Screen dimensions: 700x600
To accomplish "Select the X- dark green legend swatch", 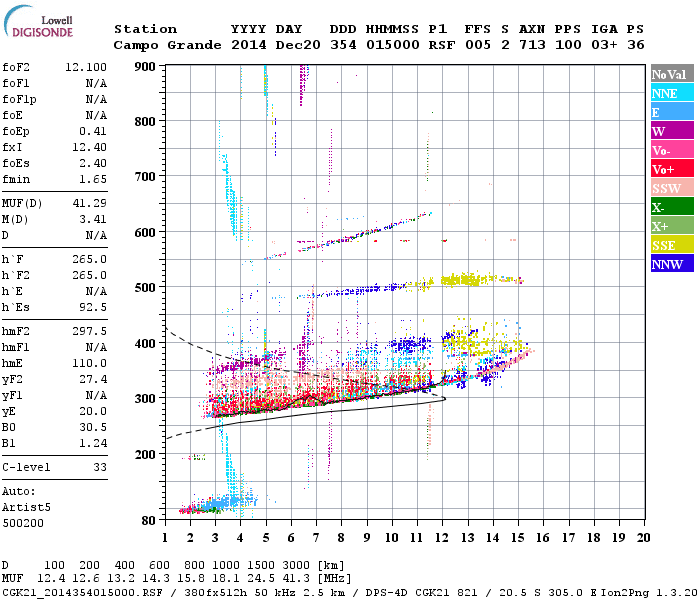I will 672,207.
